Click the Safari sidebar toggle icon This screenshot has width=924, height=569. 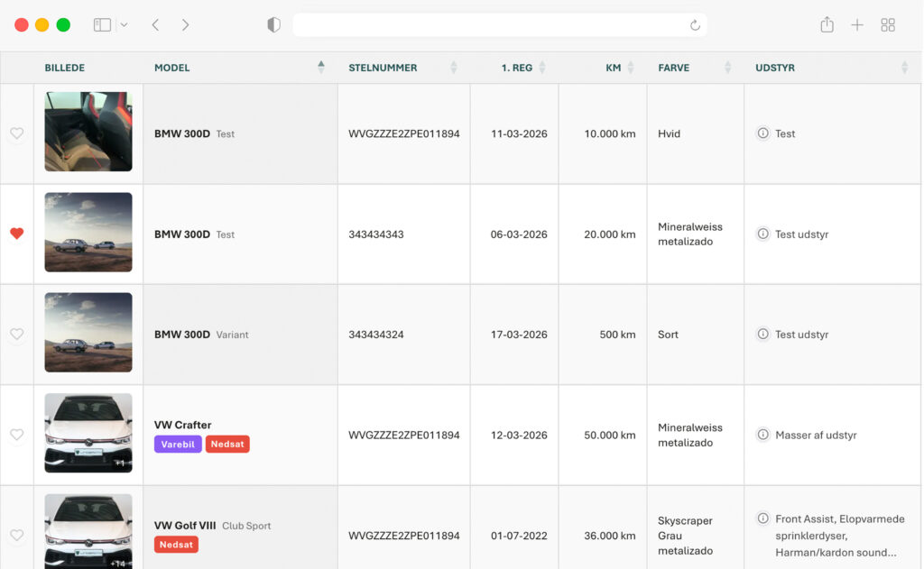[102, 25]
